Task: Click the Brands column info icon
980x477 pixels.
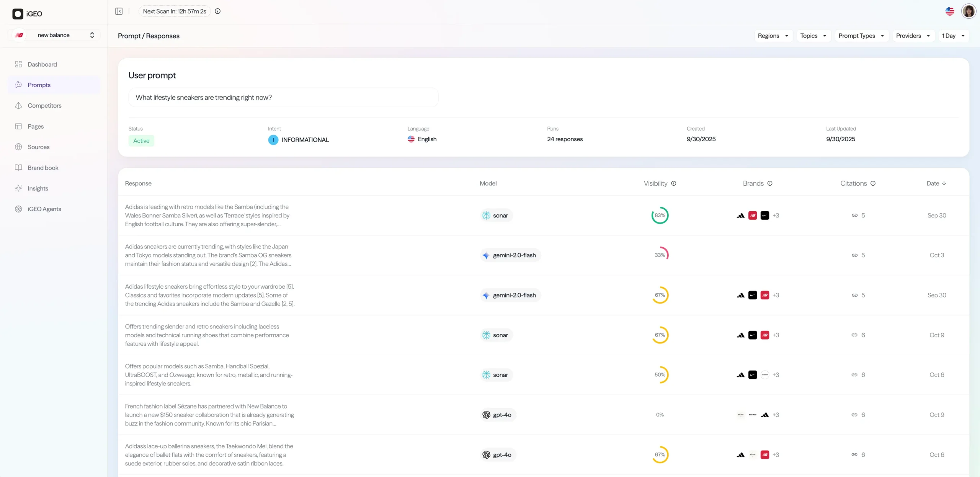Action: click(770, 183)
